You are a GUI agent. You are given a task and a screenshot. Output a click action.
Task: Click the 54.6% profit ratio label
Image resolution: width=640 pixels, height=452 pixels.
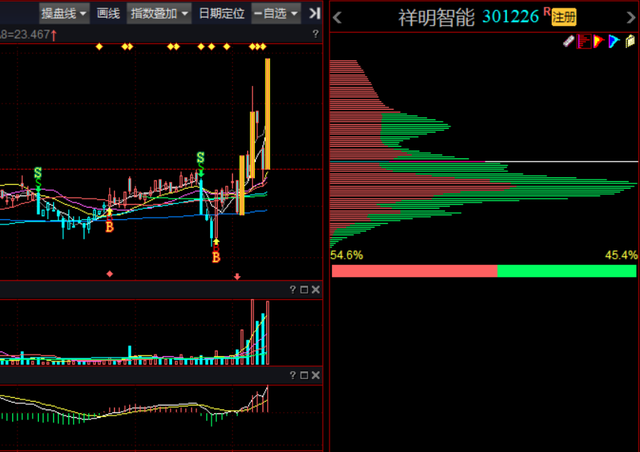(x=347, y=255)
